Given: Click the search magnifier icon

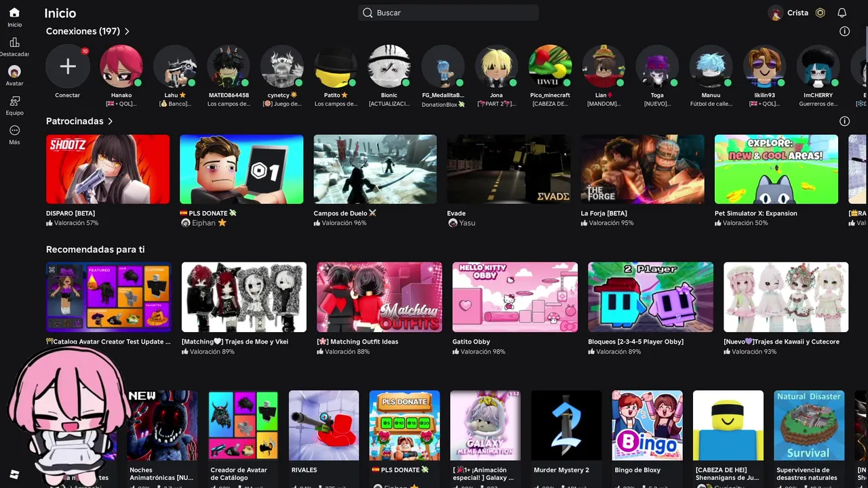Looking at the screenshot, I should [x=368, y=13].
